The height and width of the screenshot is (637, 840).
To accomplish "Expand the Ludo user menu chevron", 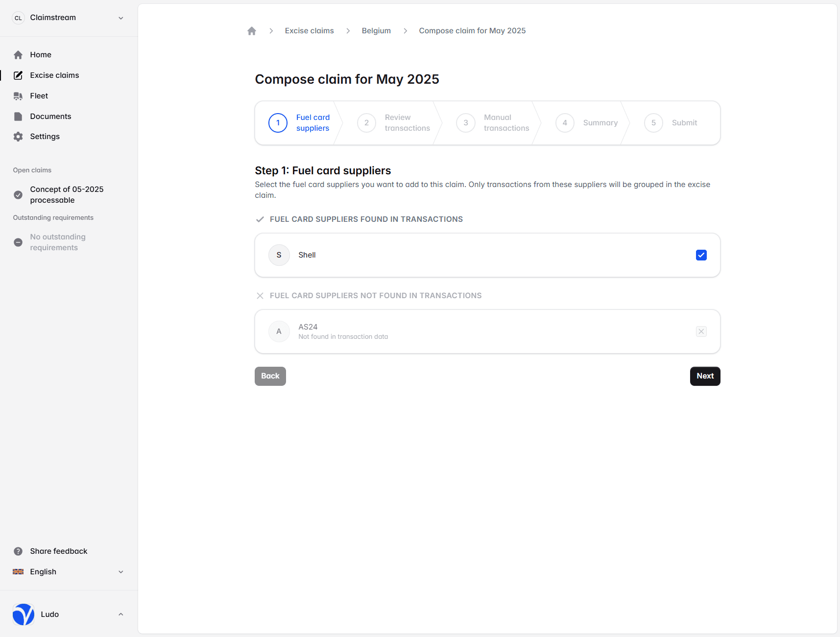I will click(120, 614).
